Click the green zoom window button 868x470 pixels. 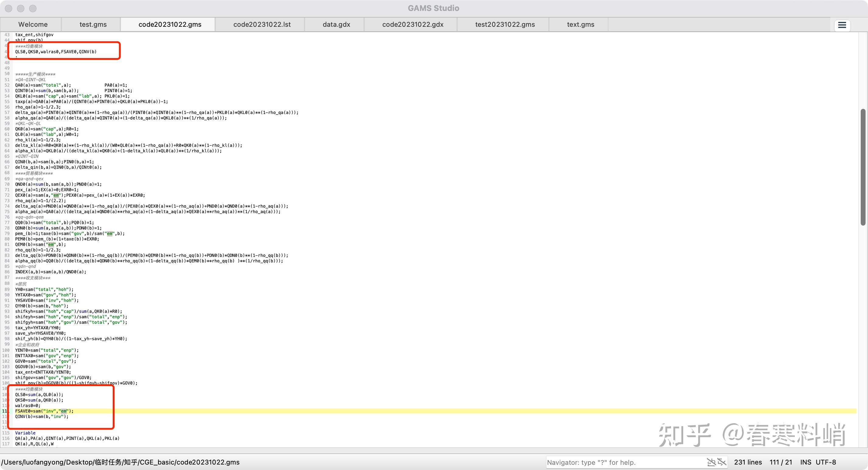click(33, 9)
